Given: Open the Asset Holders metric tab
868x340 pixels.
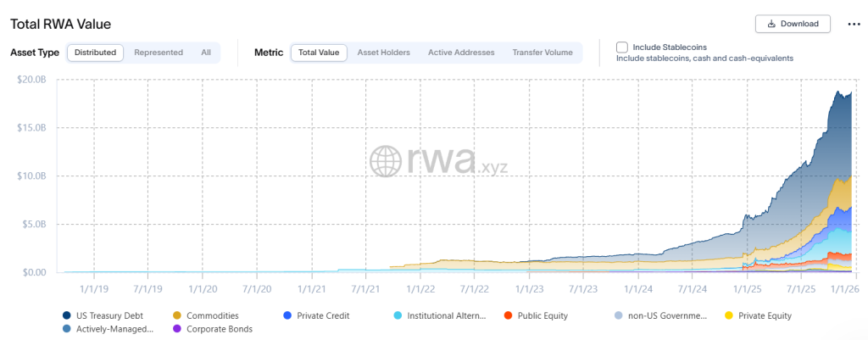Looking at the screenshot, I should coord(383,53).
